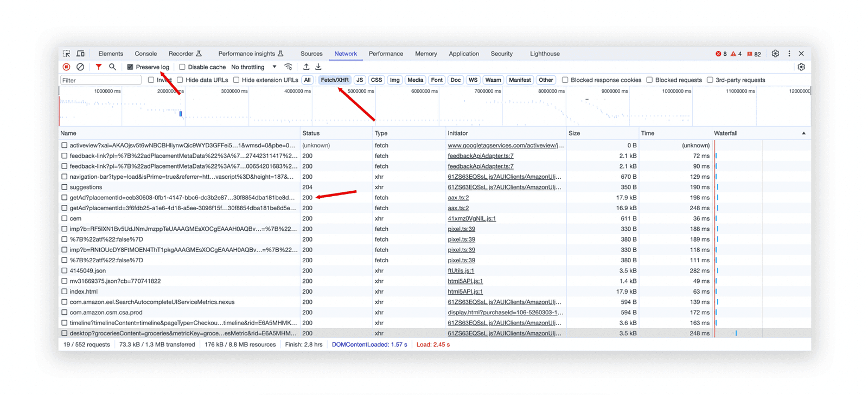
Task: Open 41xmz0VgNIL.js:1 initiator link
Action: [472, 218]
